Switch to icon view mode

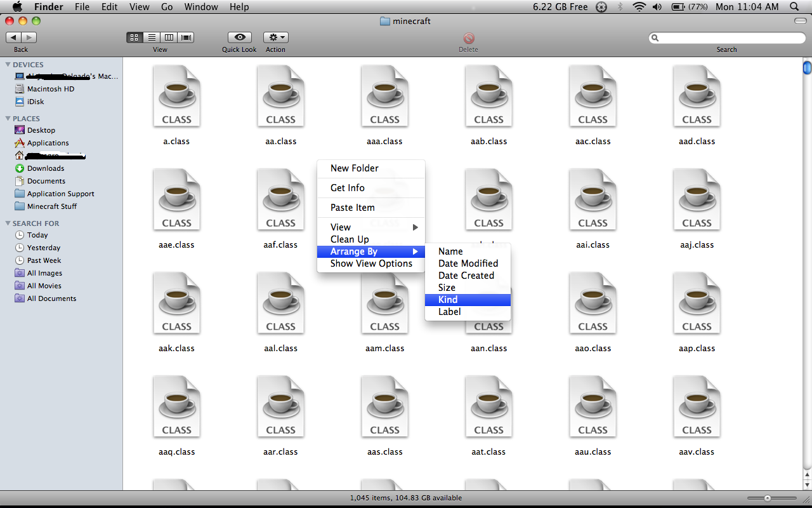(134, 37)
